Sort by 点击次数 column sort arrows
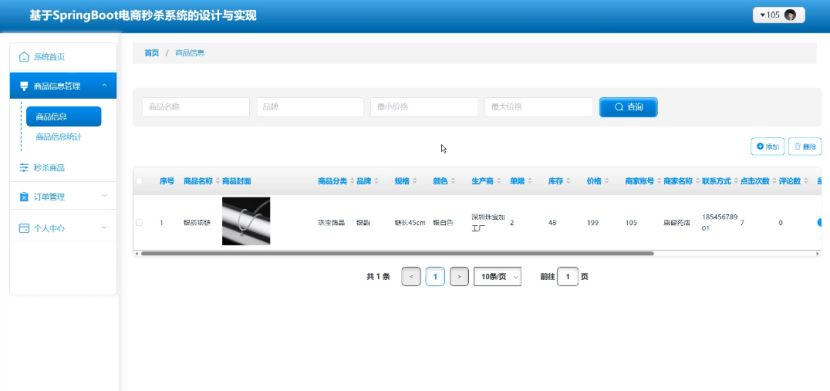 click(x=774, y=181)
